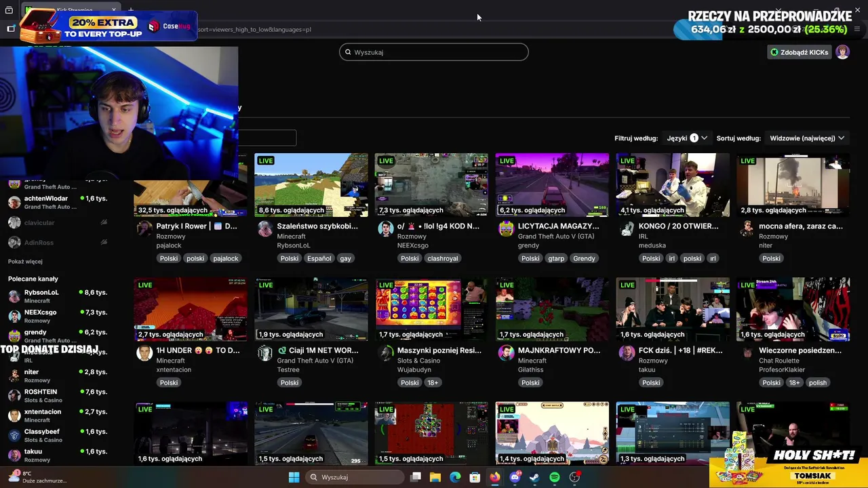Open meduska's avatar on the KONGO / 20 OTWIER... card

pyautogui.click(x=627, y=229)
